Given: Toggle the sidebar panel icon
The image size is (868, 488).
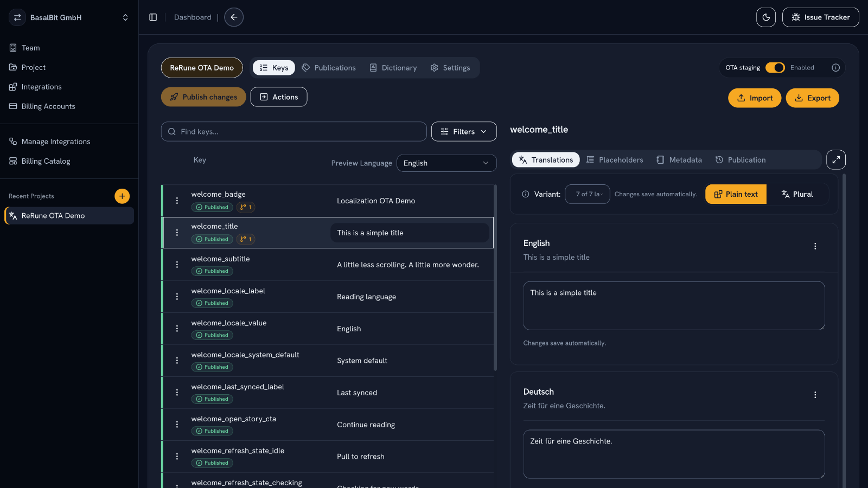Looking at the screenshot, I should point(153,17).
